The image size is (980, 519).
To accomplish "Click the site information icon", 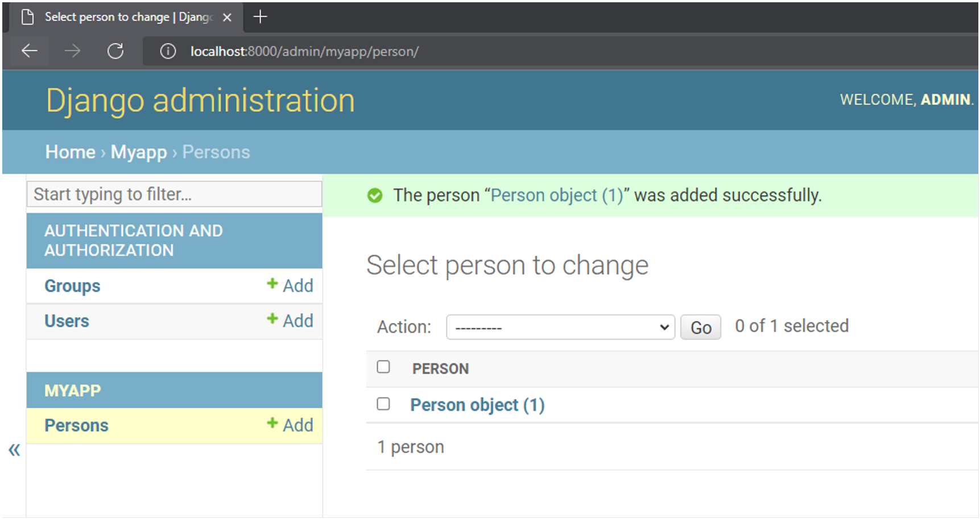I will click(x=168, y=51).
